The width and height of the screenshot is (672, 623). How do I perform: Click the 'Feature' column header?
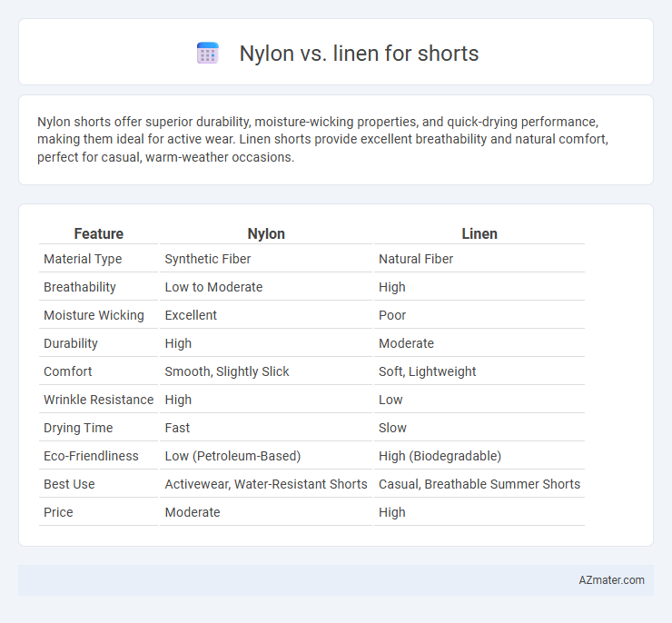[99, 233]
